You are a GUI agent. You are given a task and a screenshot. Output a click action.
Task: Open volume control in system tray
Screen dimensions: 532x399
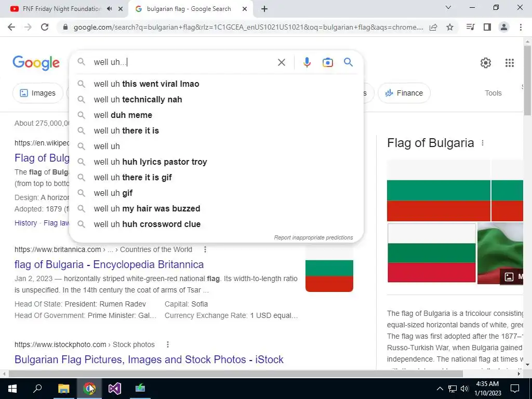coord(464,389)
